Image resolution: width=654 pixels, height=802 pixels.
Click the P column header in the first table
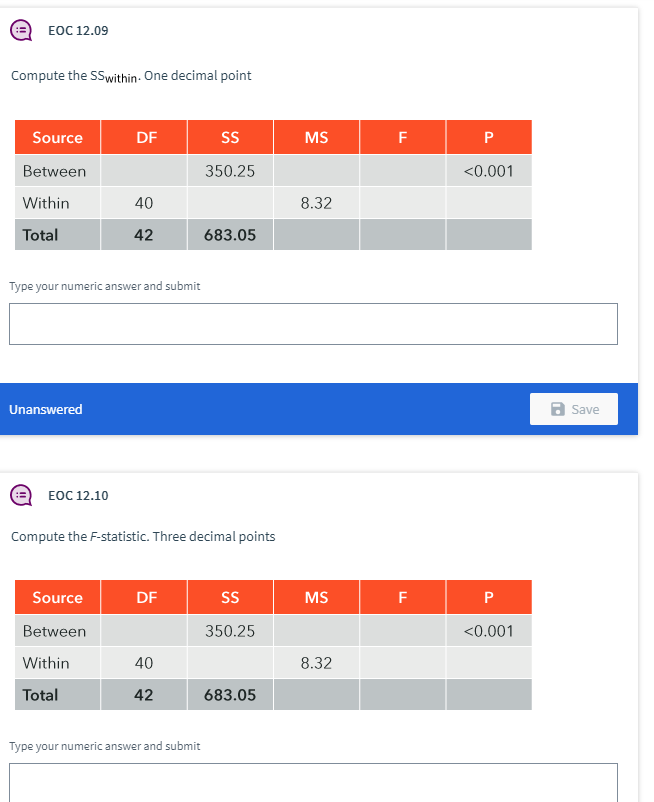point(488,137)
